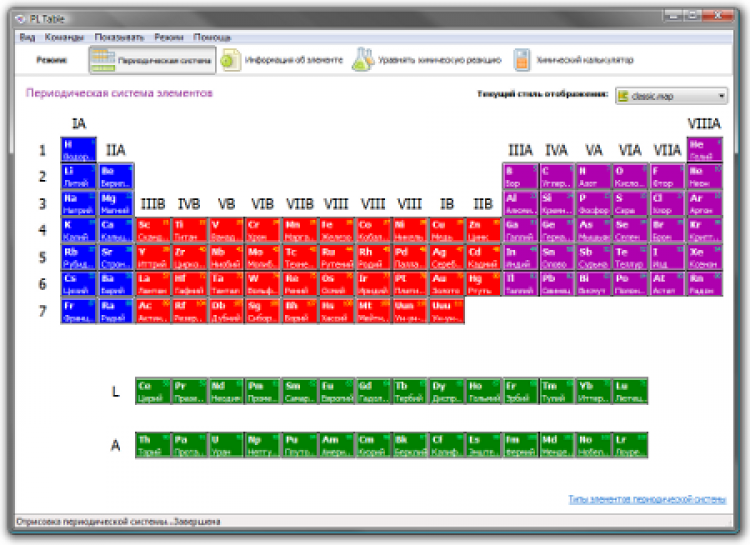Open the Команды menu
Viewport: 750px width, 545px height.
[x=64, y=37]
